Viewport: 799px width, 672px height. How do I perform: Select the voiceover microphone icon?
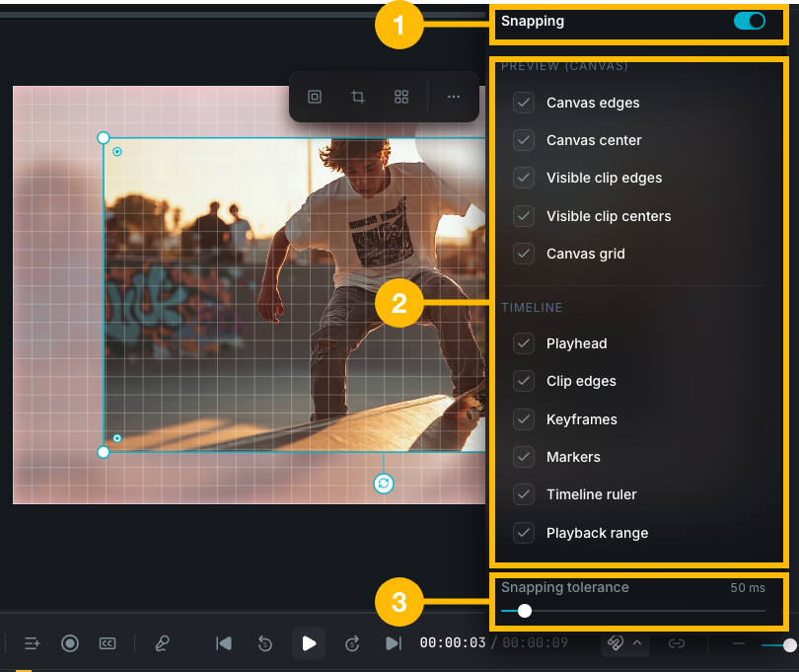162,643
